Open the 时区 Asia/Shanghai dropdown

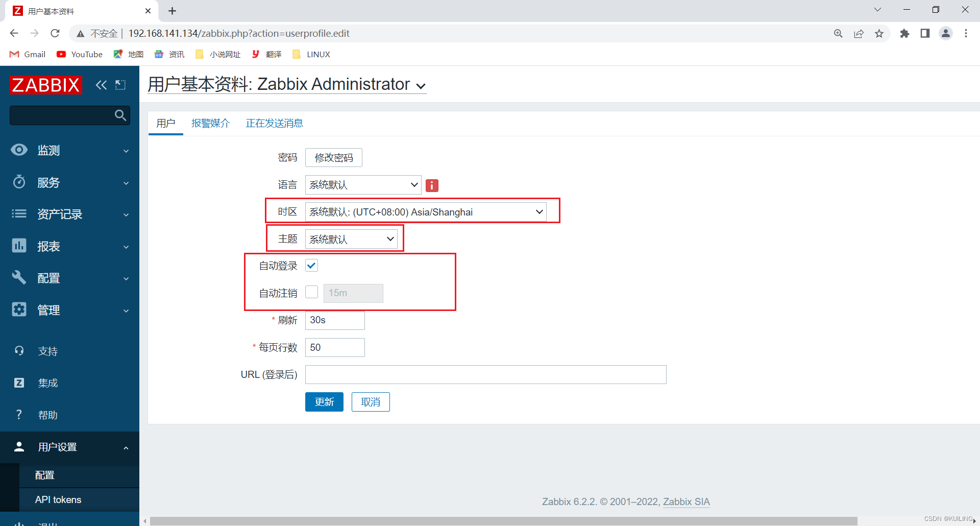point(426,212)
